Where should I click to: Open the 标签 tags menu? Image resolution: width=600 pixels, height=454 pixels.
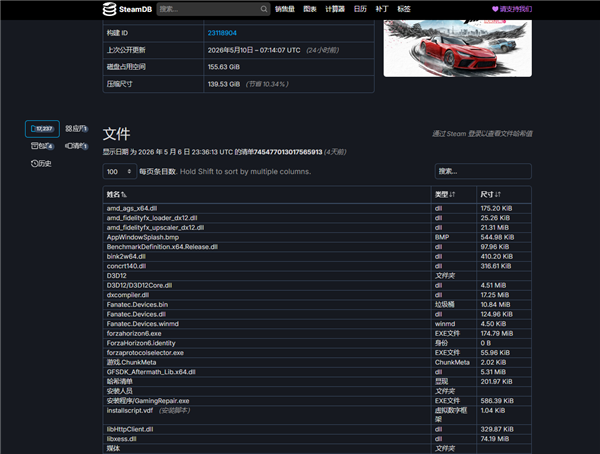[x=404, y=9]
